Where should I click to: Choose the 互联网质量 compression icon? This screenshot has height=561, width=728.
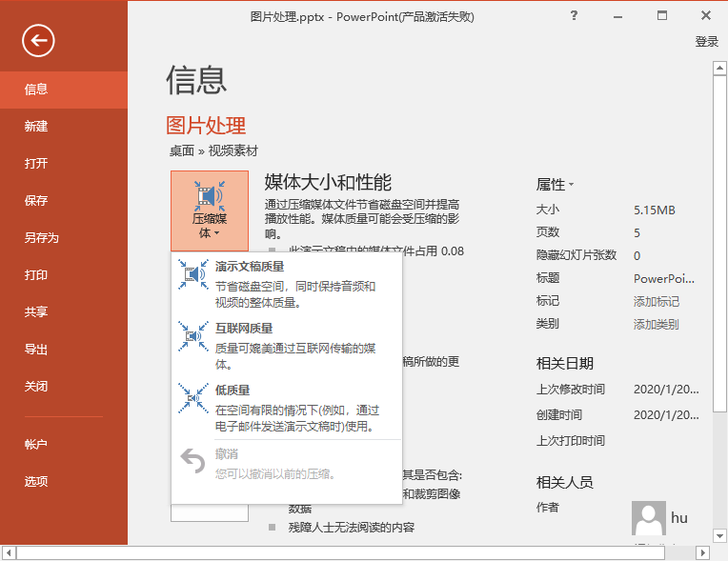click(193, 336)
